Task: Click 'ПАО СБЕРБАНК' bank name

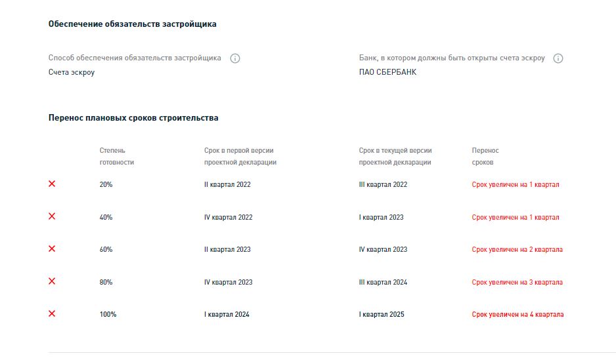Action: pos(387,72)
